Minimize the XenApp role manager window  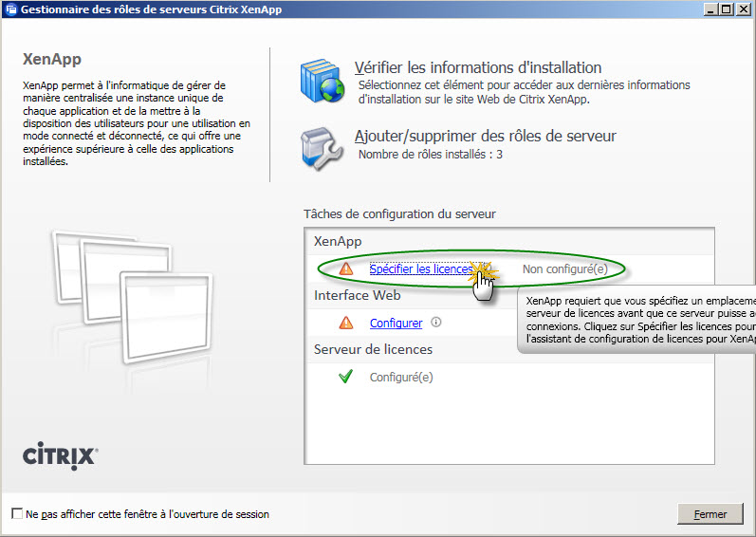coord(710,9)
